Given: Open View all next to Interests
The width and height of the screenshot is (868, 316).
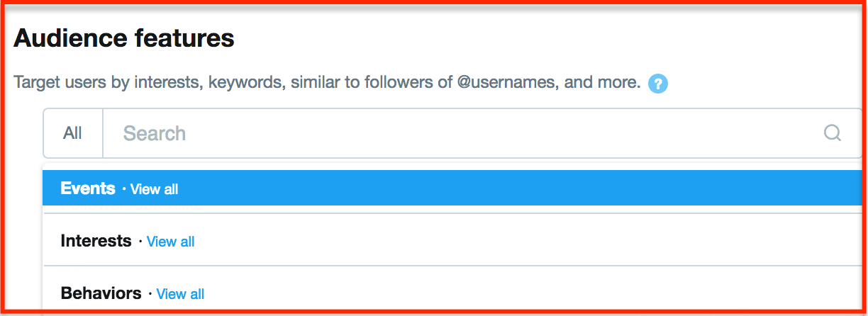Looking at the screenshot, I should coord(170,242).
